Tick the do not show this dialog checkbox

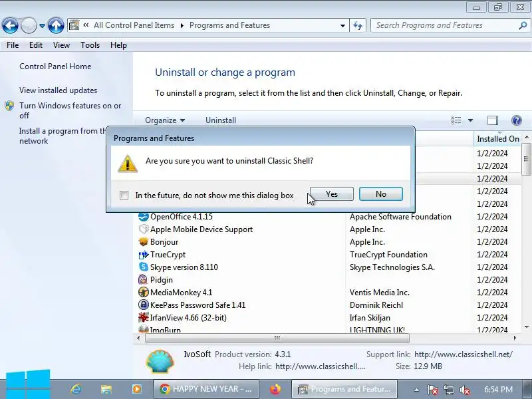tap(124, 195)
